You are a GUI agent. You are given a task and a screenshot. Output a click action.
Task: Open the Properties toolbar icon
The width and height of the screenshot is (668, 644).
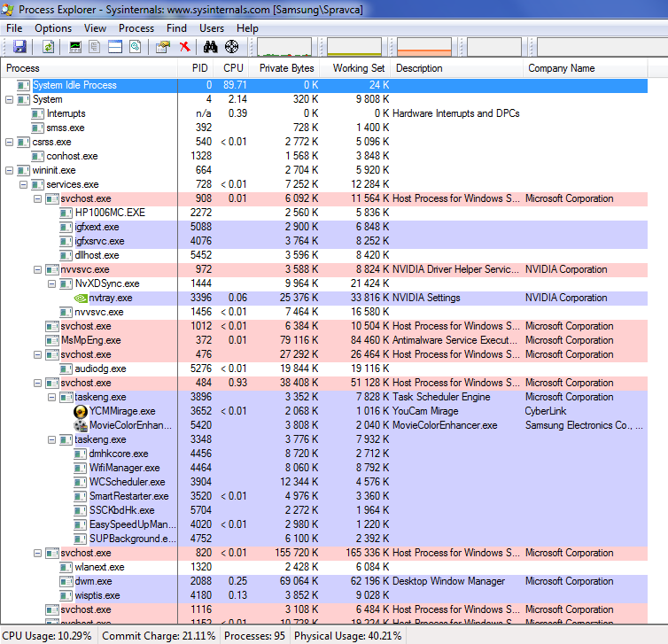click(162, 47)
